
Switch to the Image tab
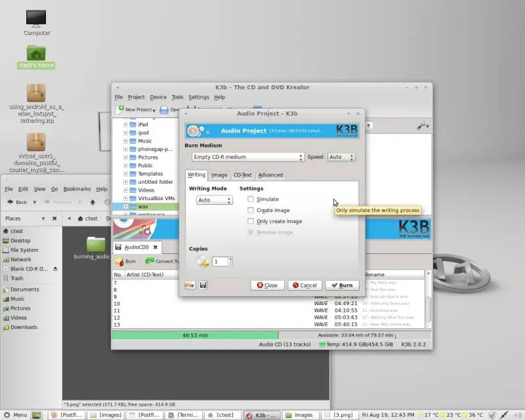pos(219,175)
